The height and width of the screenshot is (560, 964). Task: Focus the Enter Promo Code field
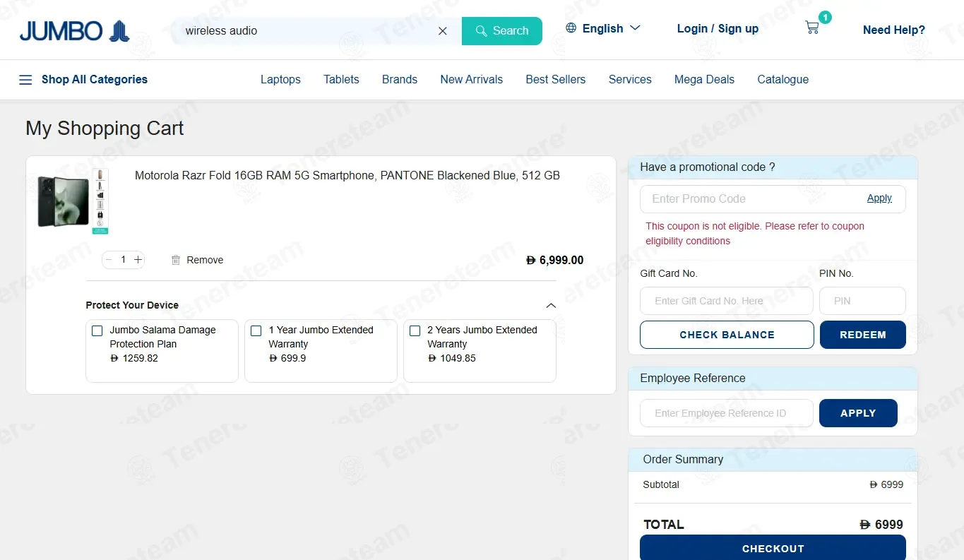(752, 199)
